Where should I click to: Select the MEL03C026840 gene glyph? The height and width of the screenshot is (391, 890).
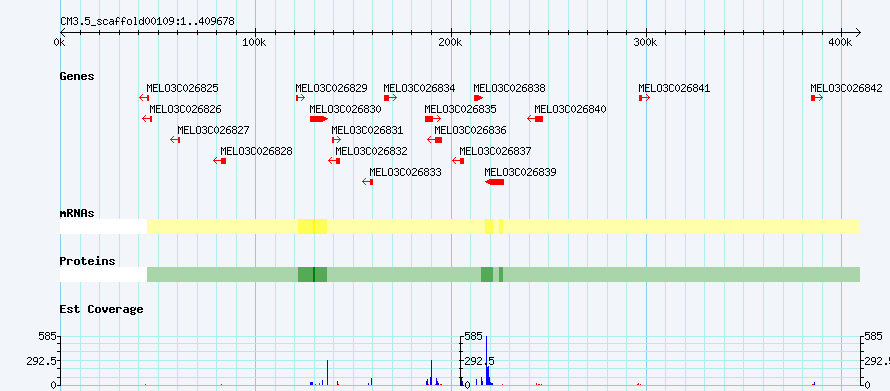tap(535, 119)
